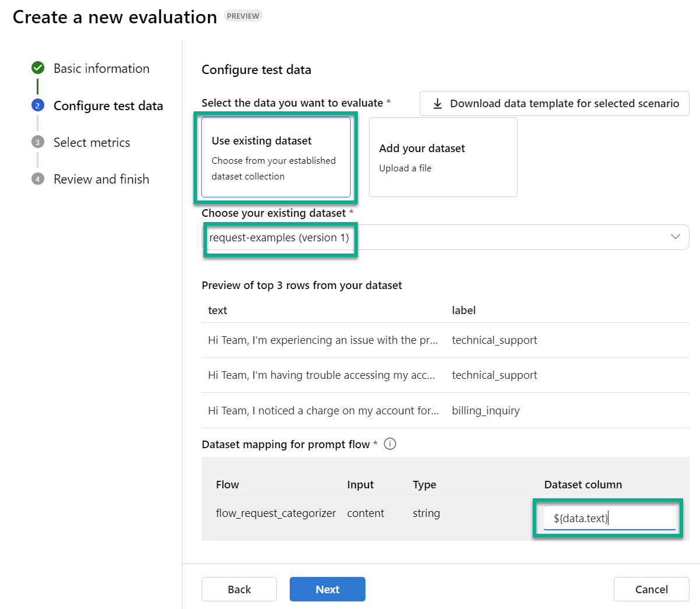
Task: Click the download arrow icon
Action: click(437, 104)
